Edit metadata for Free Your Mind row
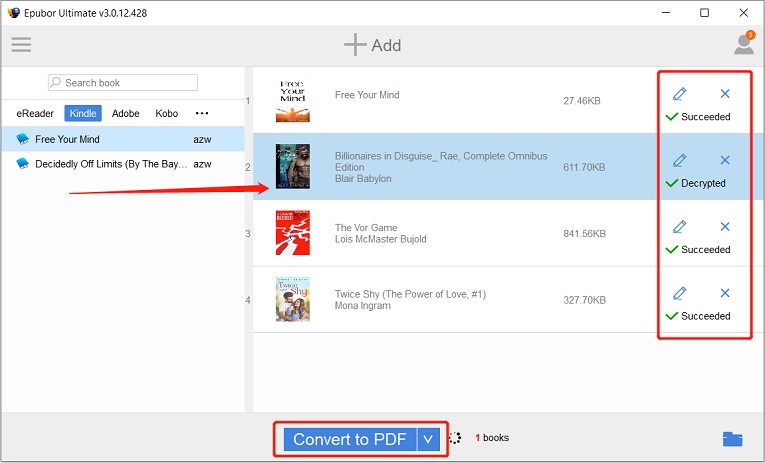Image resolution: width=765 pixels, height=463 pixels. 680,94
